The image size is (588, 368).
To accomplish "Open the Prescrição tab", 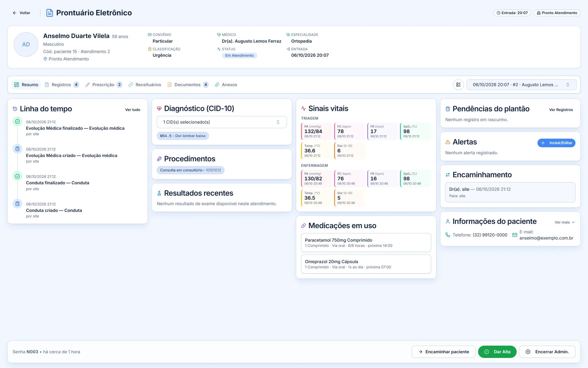I will (x=104, y=85).
